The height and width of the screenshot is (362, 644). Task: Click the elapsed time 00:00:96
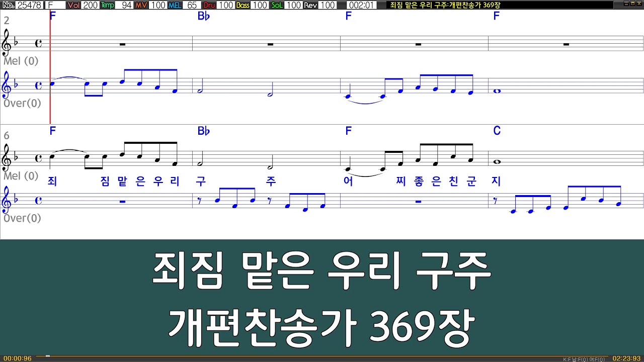pos(17,358)
